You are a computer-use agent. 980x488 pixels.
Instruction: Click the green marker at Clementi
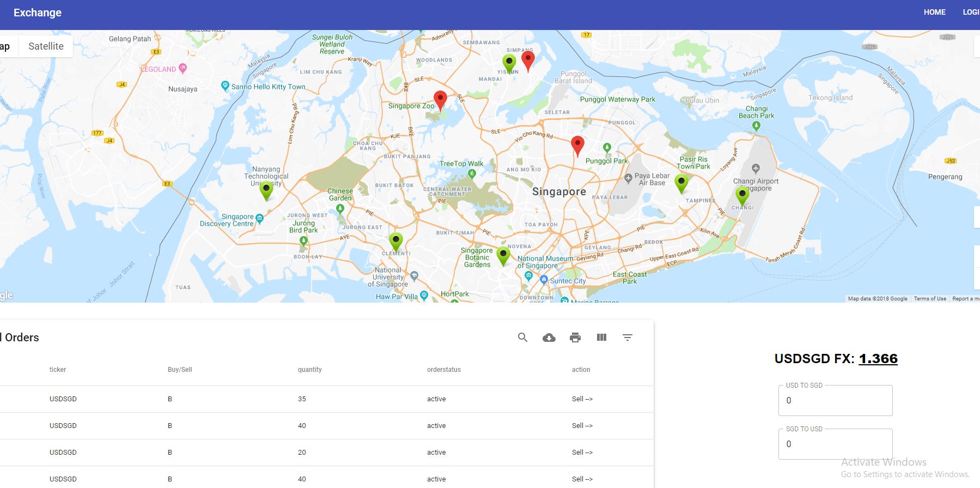(396, 242)
